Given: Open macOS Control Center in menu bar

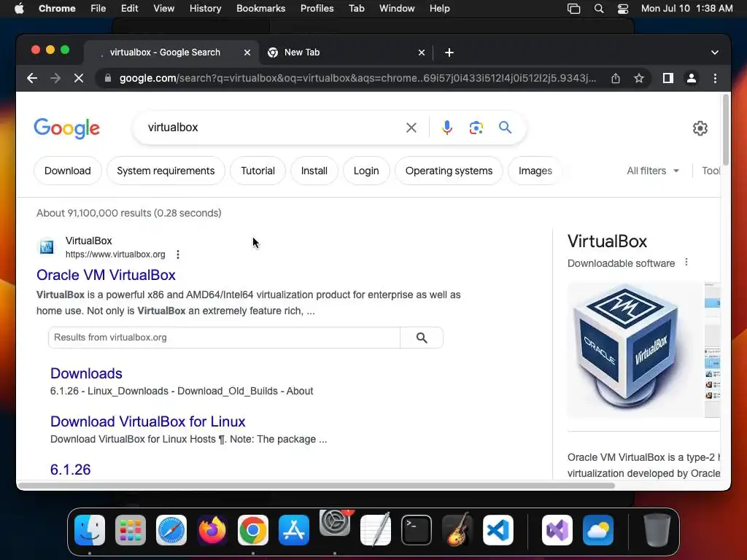Looking at the screenshot, I should tap(623, 9).
